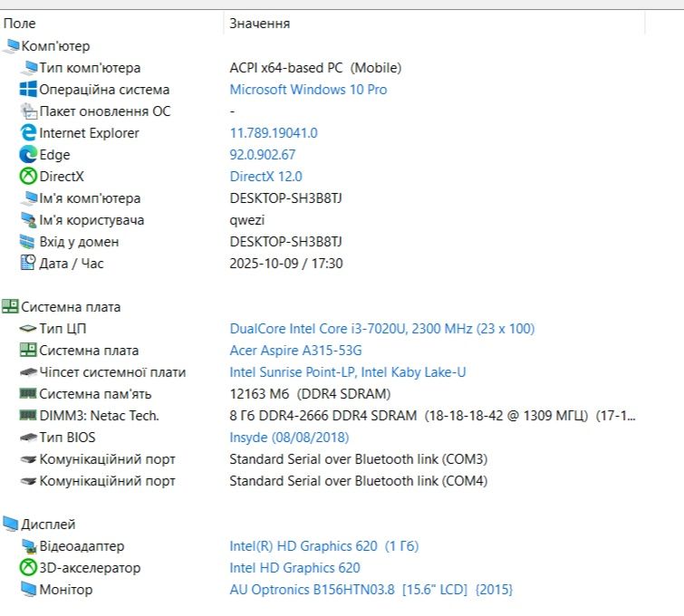The width and height of the screenshot is (684, 616).
Task: Open the Microsoft Windows 10 Pro link
Action: pos(308,90)
